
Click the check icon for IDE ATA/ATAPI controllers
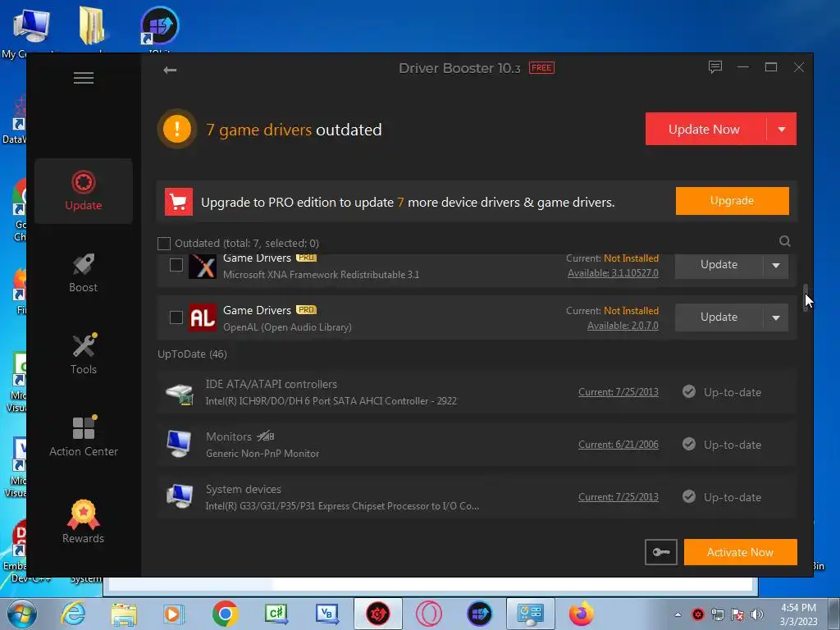coord(689,391)
